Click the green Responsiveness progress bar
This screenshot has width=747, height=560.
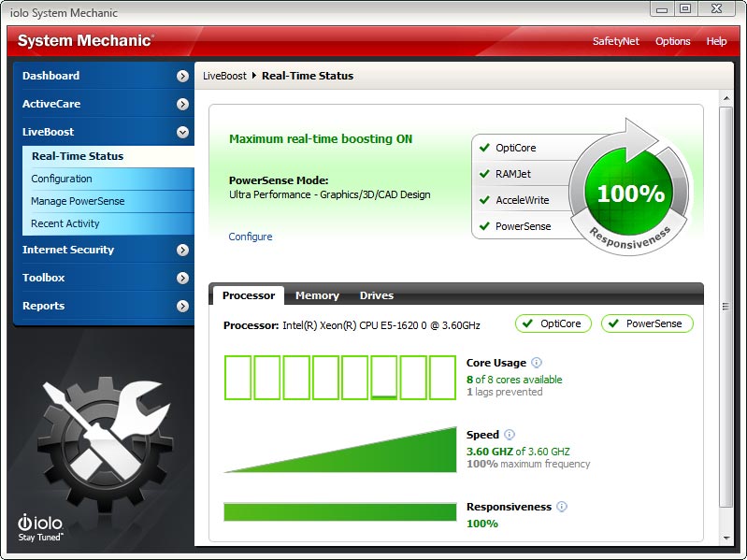point(340,512)
